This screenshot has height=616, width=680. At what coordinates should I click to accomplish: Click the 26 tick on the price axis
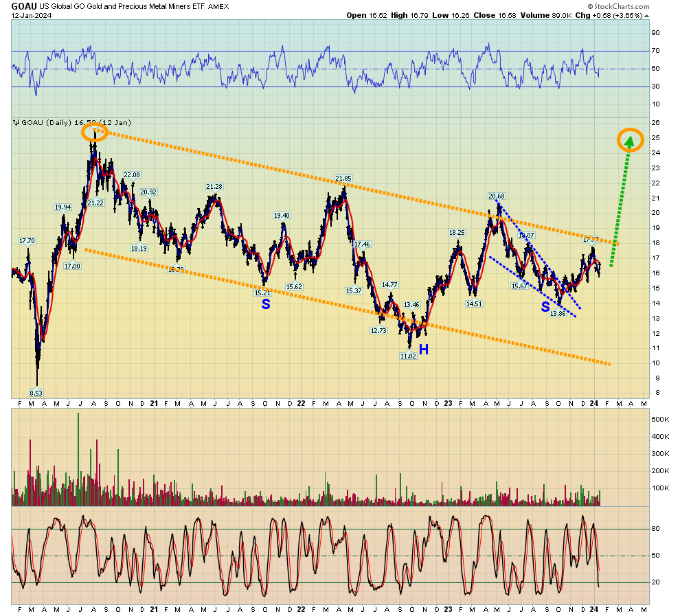pyautogui.click(x=656, y=123)
